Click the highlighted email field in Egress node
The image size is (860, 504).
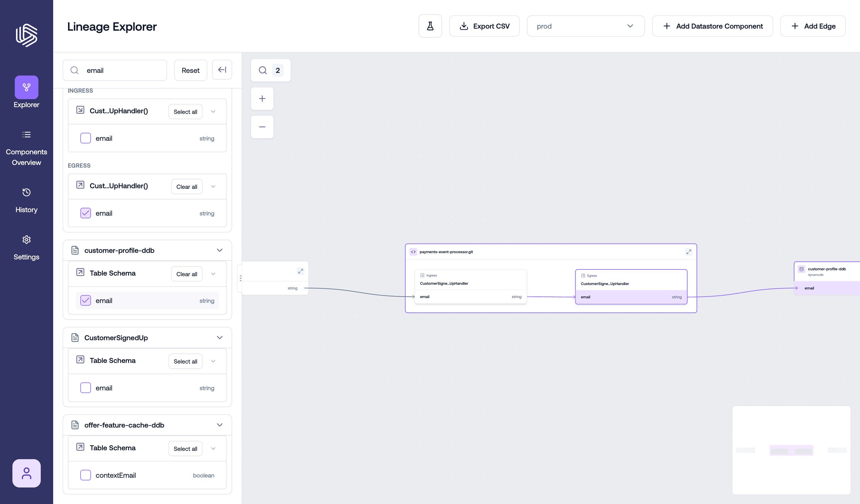[x=631, y=297]
